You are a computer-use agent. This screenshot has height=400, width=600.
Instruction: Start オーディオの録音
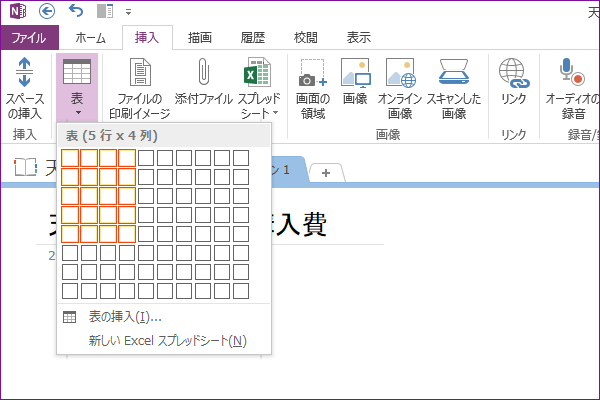point(572,88)
